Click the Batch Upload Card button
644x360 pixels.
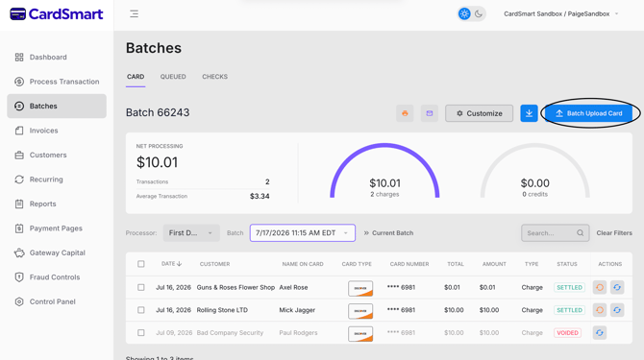coord(588,113)
